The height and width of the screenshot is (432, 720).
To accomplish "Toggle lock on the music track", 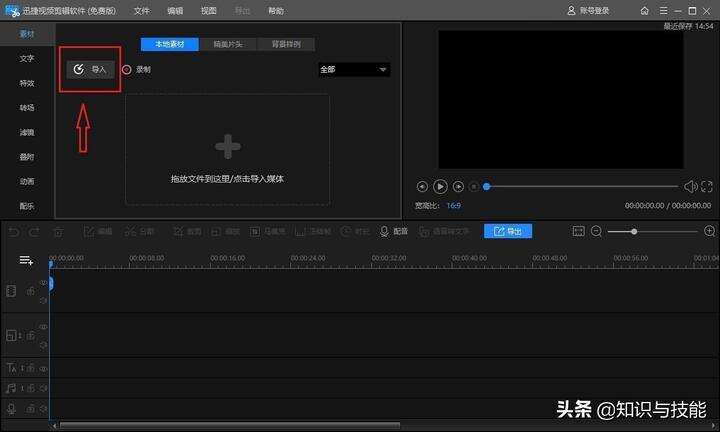I will 30,388.
